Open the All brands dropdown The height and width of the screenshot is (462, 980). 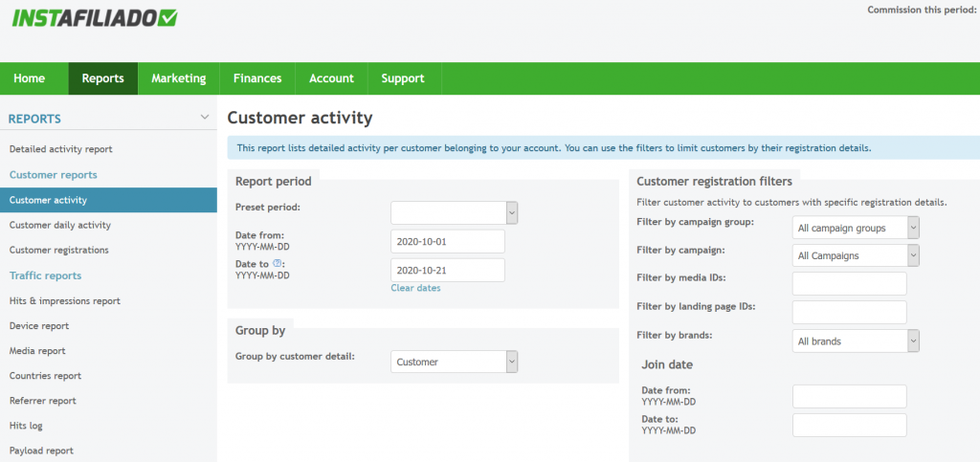click(x=856, y=341)
